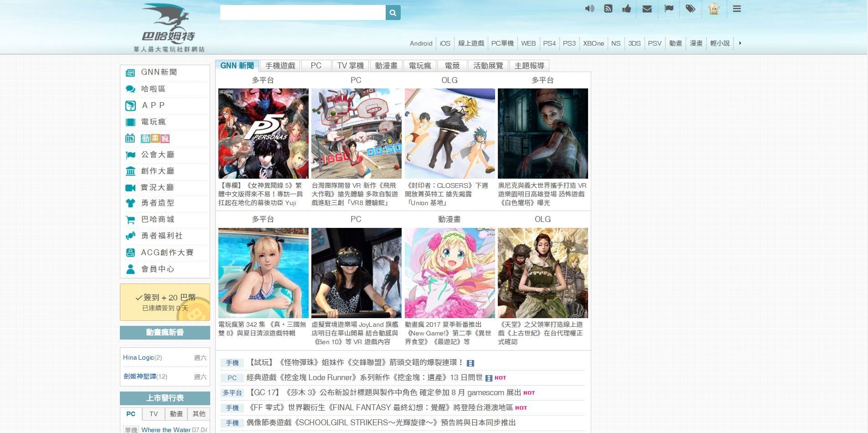
Task: Click the 動畫瘋 TV icon
Action: 130,138
